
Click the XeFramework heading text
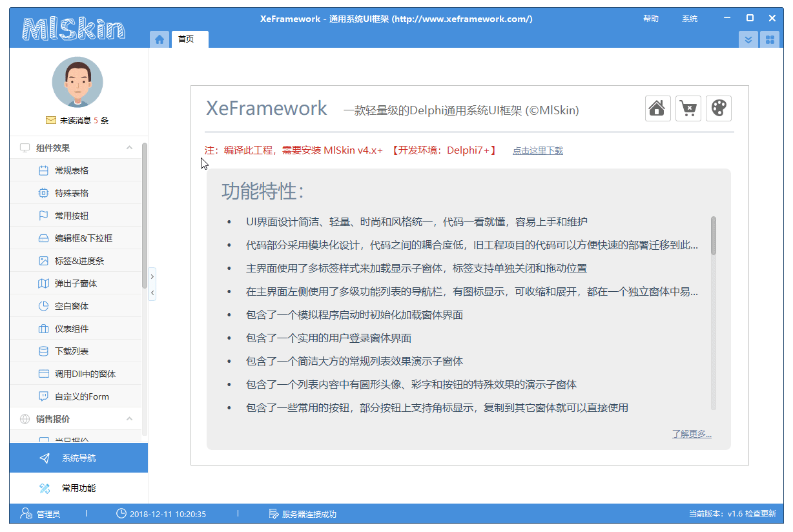coord(267,108)
